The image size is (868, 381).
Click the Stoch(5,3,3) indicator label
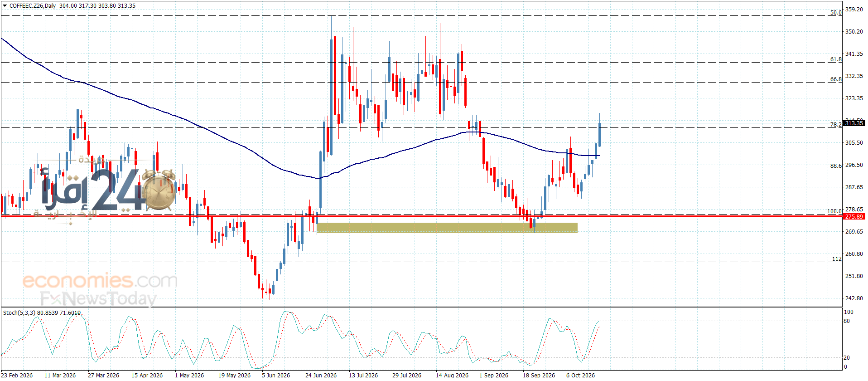[x=19, y=313]
